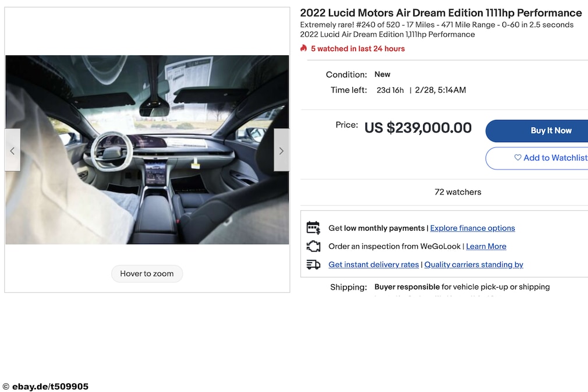The width and height of the screenshot is (588, 392).
Task: Click Quality carriers standing by
Action: 473,264
